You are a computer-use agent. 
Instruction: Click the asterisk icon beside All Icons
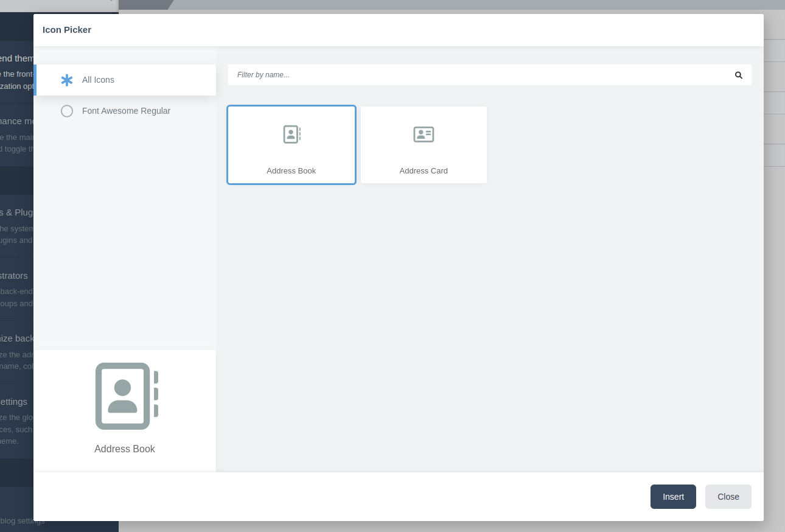tap(67, 80)
